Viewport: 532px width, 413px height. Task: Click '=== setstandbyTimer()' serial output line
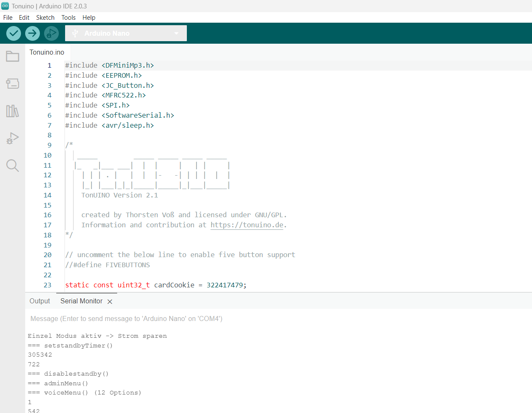coord(70,345)
